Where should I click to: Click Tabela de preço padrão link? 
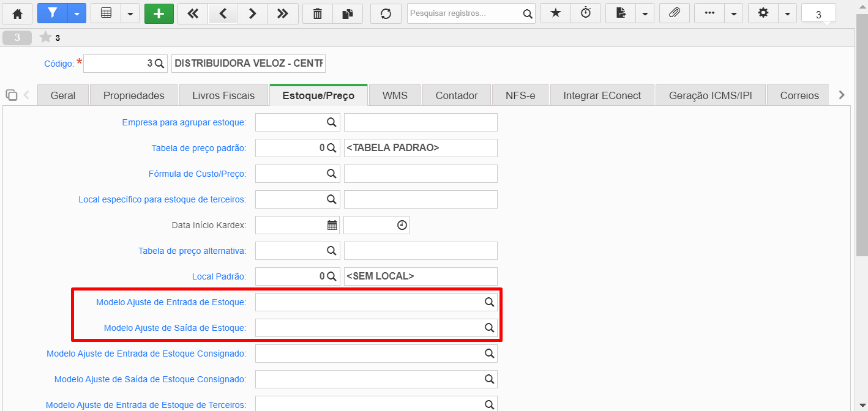[x=199, y=148]
